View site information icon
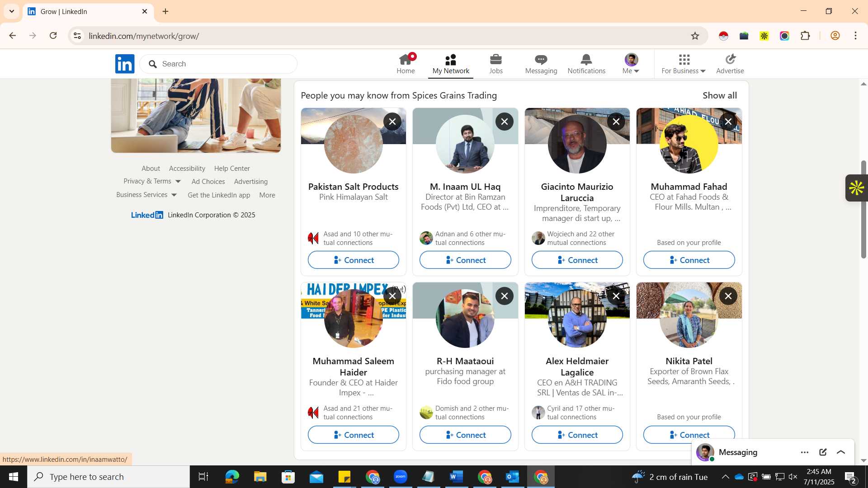This screenshot has width=868, height=488. point(78,36)
